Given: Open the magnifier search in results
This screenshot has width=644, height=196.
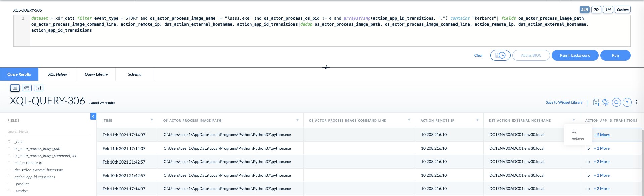Looking at the screenshot, I should 616,102.
